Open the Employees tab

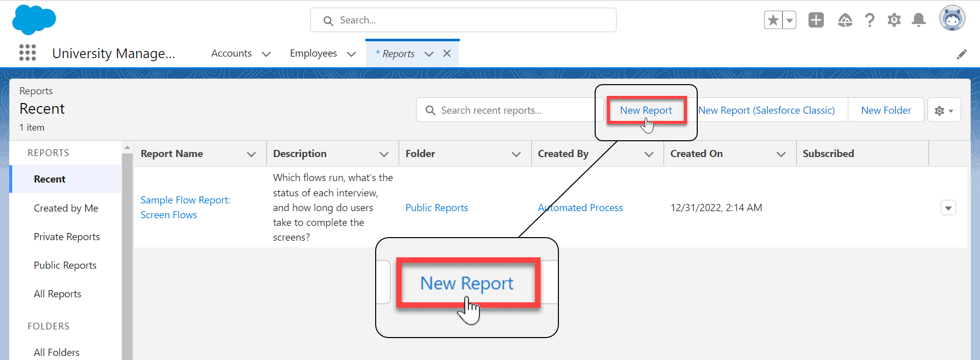click(313, 53)
